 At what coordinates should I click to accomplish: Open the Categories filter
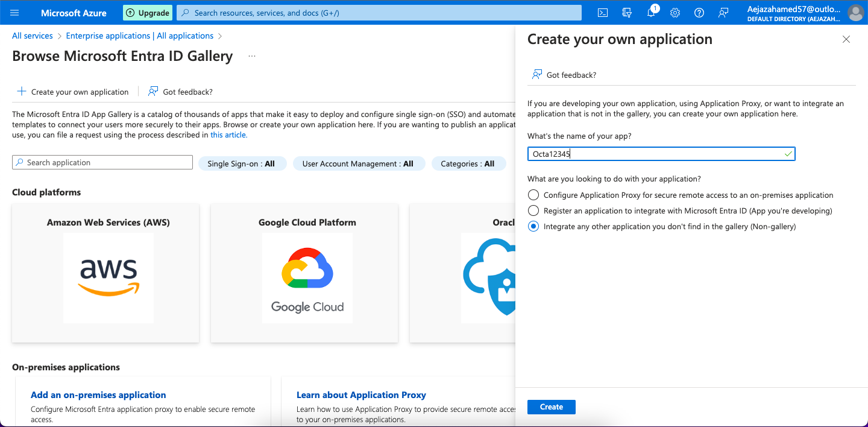pos(468,163)
